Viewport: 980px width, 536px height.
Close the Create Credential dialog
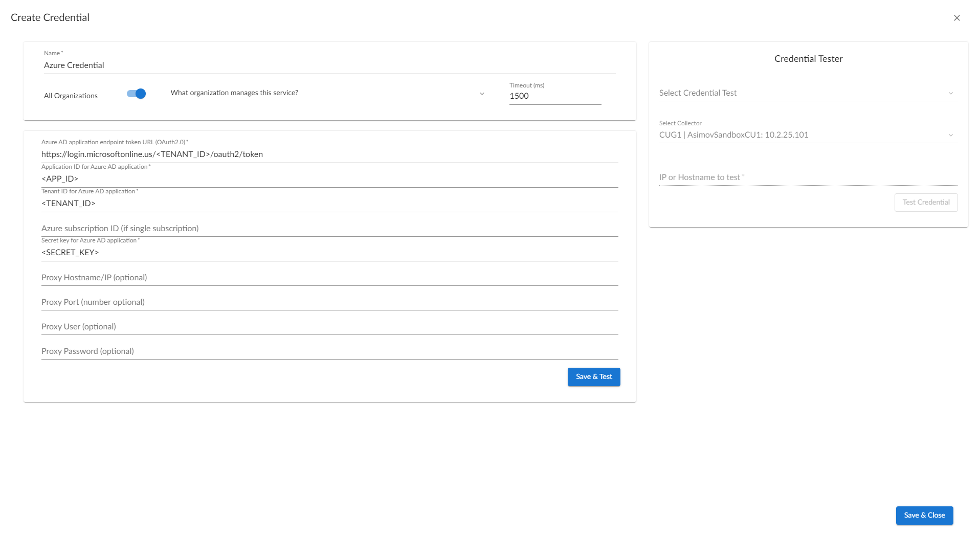(x=956, y=18)
